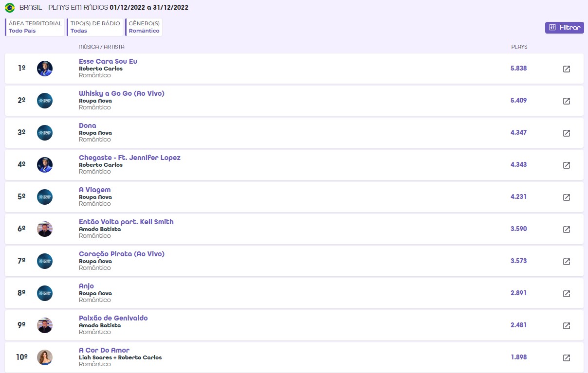
Task: Click artist Roberto Carlos under Esse Cara Sou Eu
Action: (x=101, y=69)
